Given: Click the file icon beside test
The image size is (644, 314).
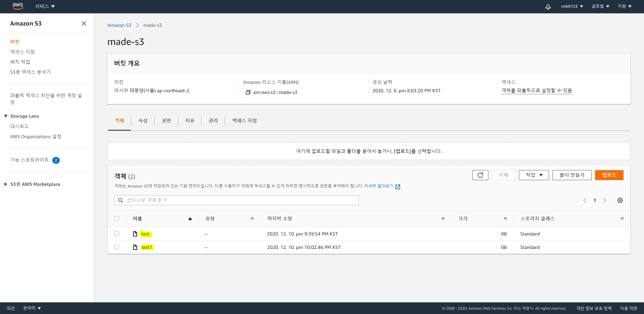Looking at the screenshot, I should (135, 234).
